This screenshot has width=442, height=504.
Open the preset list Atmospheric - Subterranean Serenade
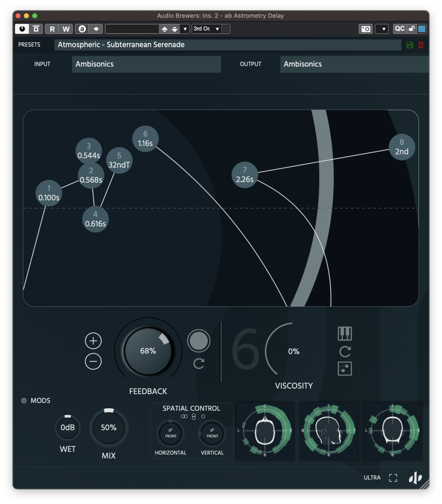click(228, 45)
